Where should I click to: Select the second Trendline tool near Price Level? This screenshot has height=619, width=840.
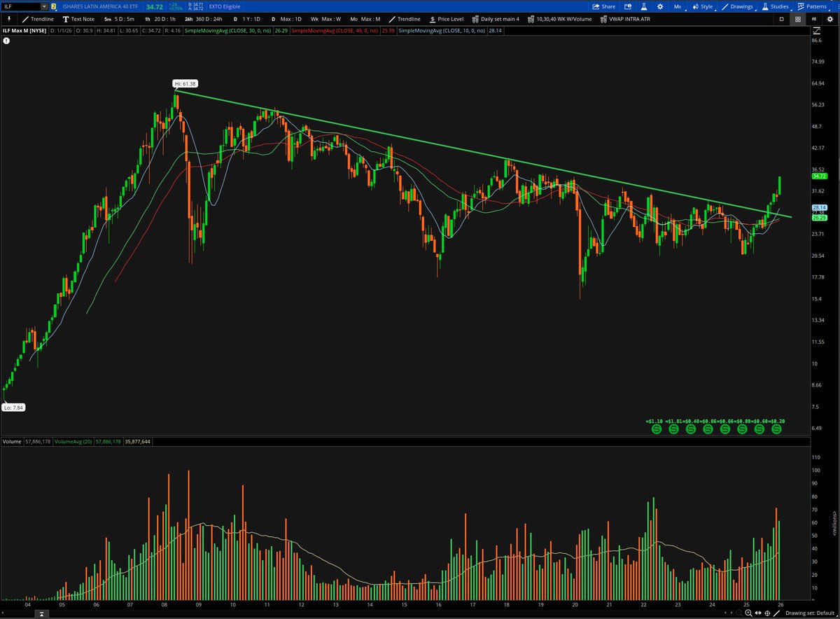[x=405, y=19]
